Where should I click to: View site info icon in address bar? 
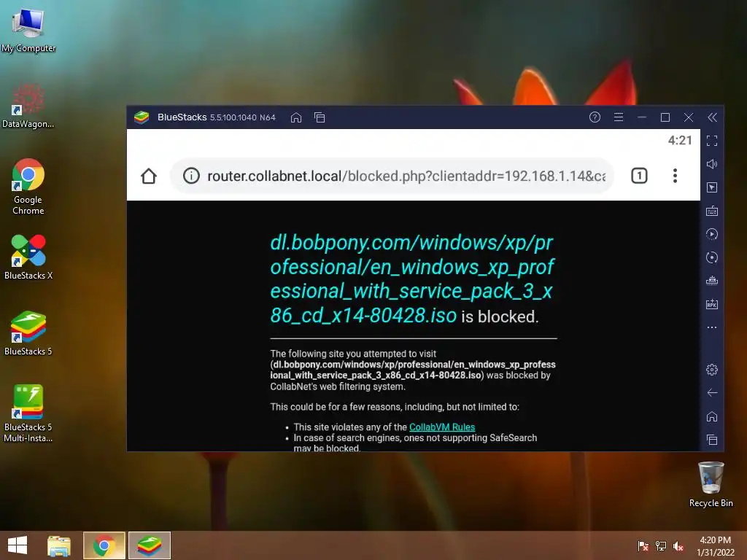click(191, 176)
